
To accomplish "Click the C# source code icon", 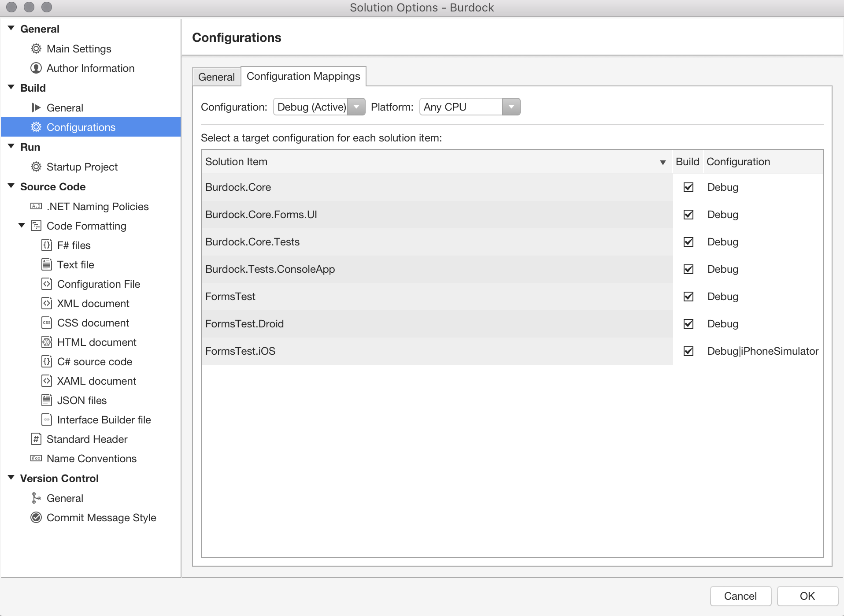I will tap(47, 361).
